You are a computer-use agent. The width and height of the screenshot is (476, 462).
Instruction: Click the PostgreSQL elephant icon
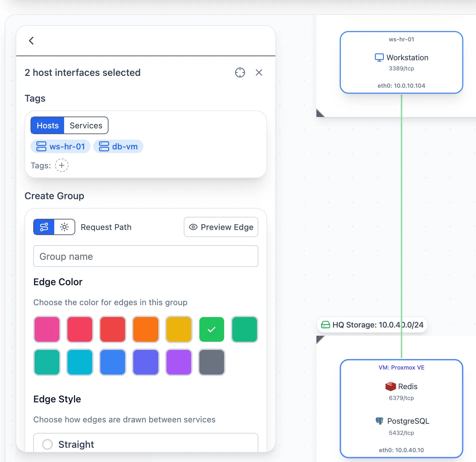(379, 421)
